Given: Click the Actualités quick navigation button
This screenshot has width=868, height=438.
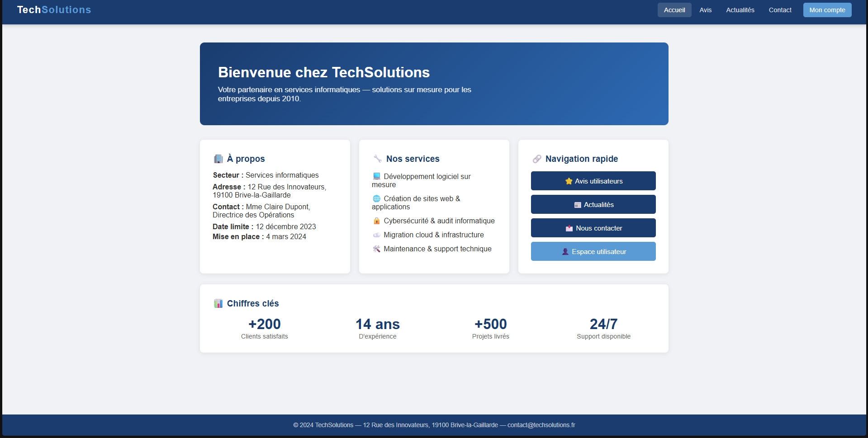Looking at the screenshot, I should 593,204.
